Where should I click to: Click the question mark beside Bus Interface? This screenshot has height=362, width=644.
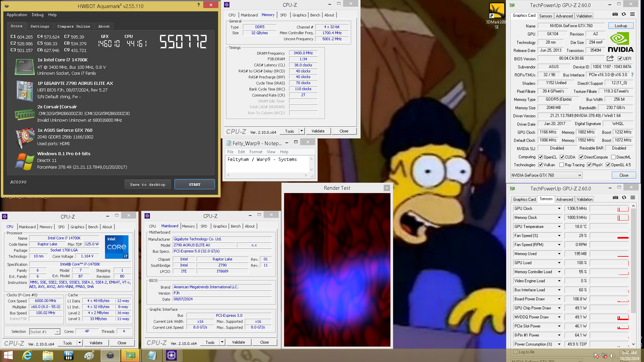pyautogui.click(x=632, y=75)
